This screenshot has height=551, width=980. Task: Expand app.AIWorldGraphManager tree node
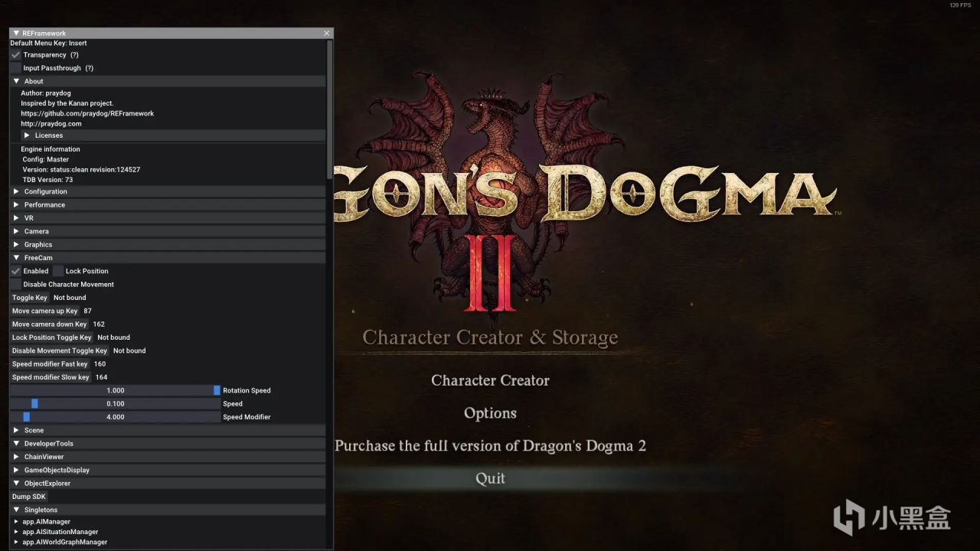click(17, 542)
